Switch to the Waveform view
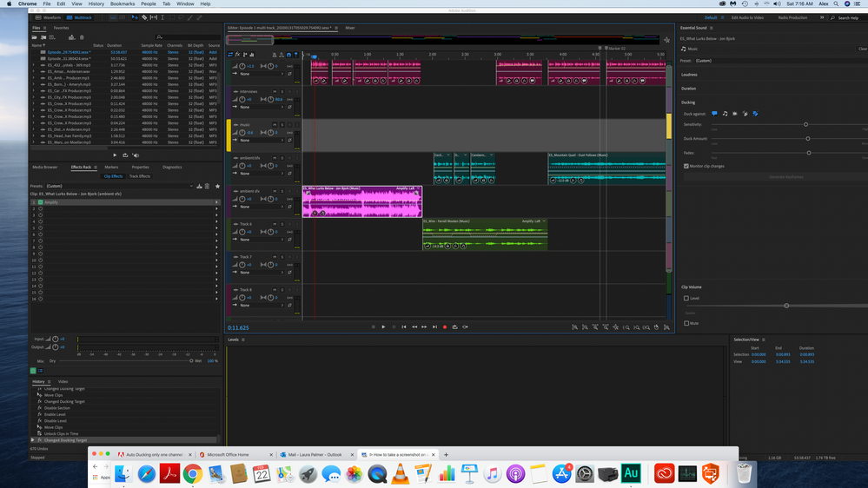This screenshot has width=868, height=488. point(48,17)
